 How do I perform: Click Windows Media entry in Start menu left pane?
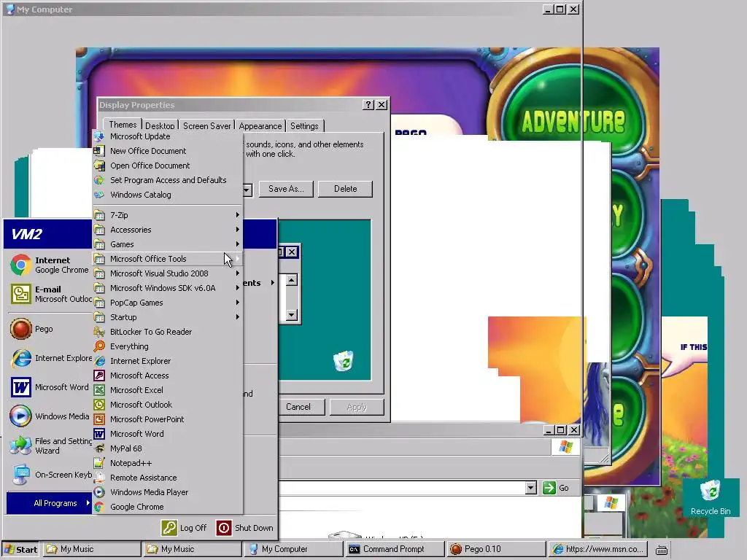point(50,416)
